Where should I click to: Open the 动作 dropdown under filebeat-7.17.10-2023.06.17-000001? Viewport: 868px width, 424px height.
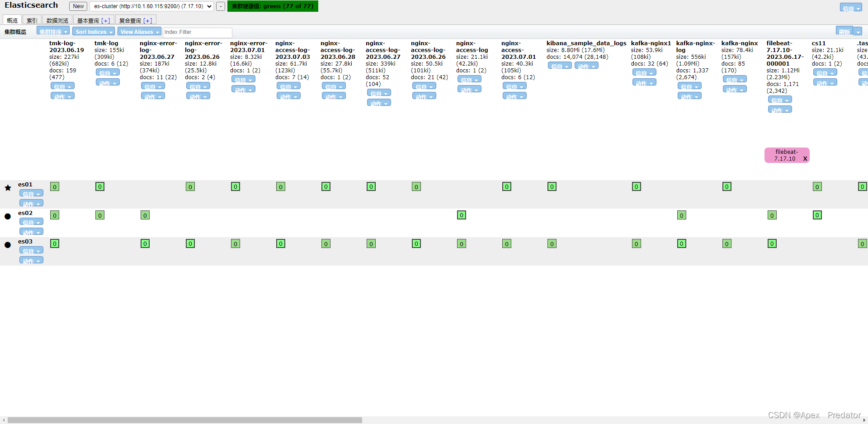pyautogui.click(x=780, y=110)
